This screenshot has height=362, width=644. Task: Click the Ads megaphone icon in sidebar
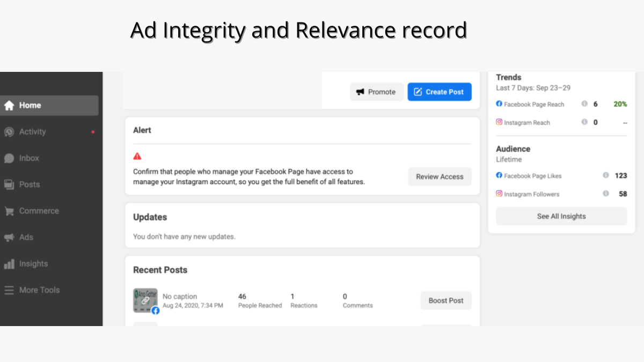click(x=9, y=238)
